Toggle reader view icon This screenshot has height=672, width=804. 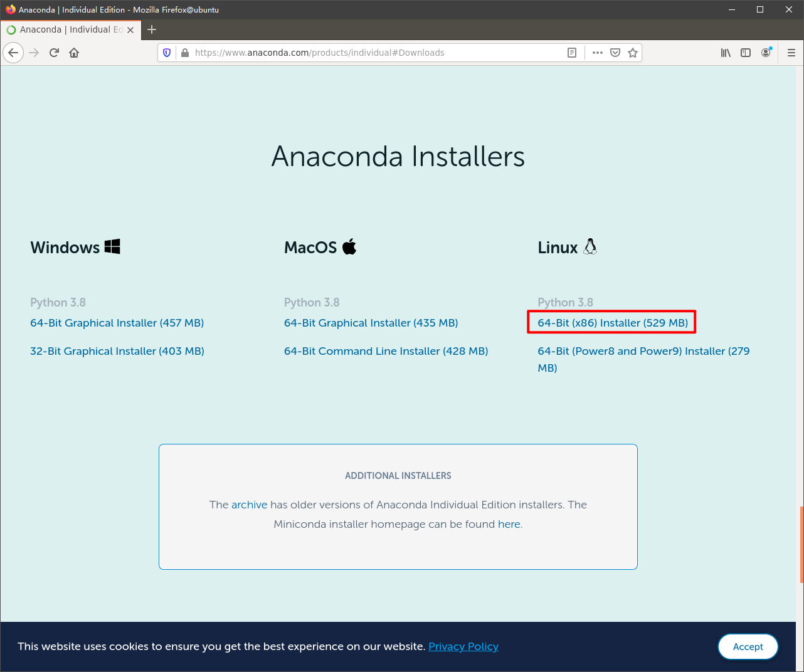(572, 53)
